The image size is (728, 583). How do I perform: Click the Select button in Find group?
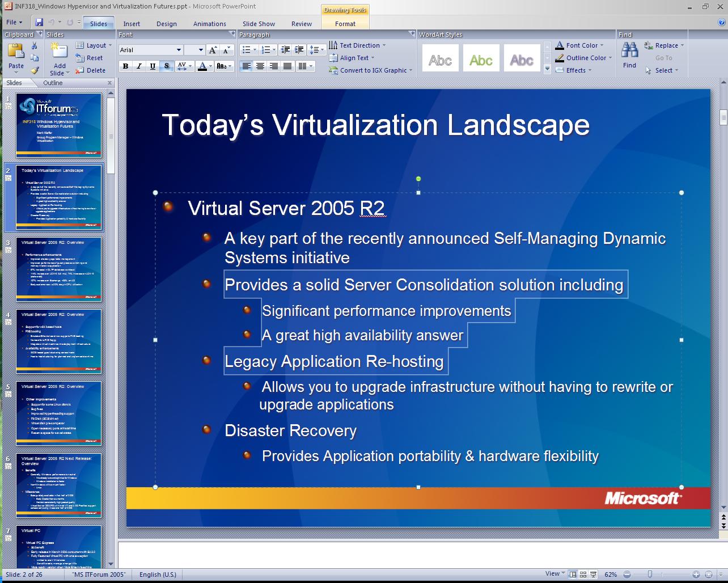click(x=661, y=70)
